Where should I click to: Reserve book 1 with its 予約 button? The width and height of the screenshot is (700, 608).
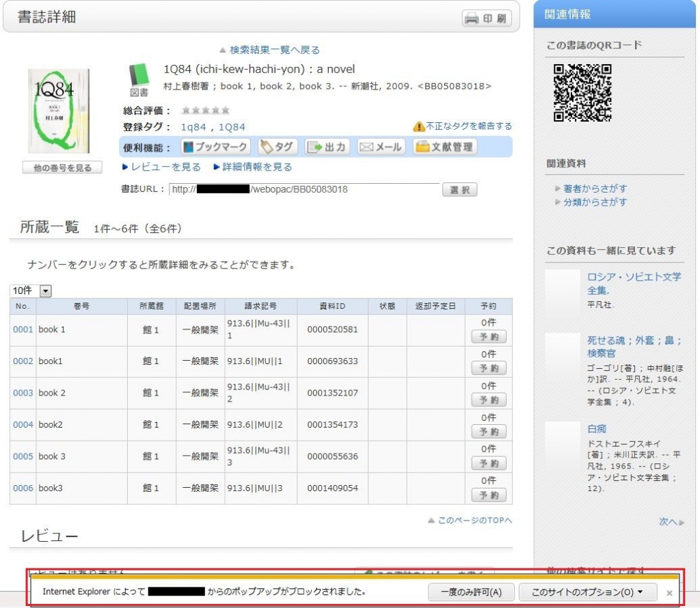(x=487, y=336)
